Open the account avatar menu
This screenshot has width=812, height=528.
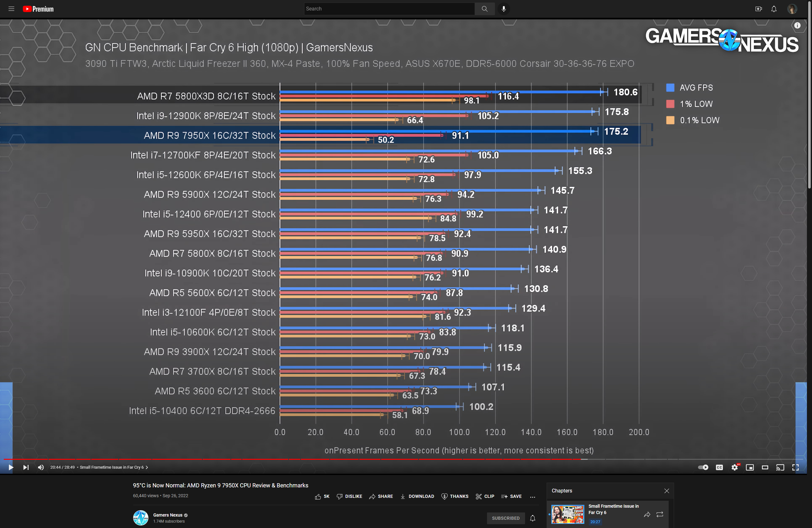click(x=792, y=9)
